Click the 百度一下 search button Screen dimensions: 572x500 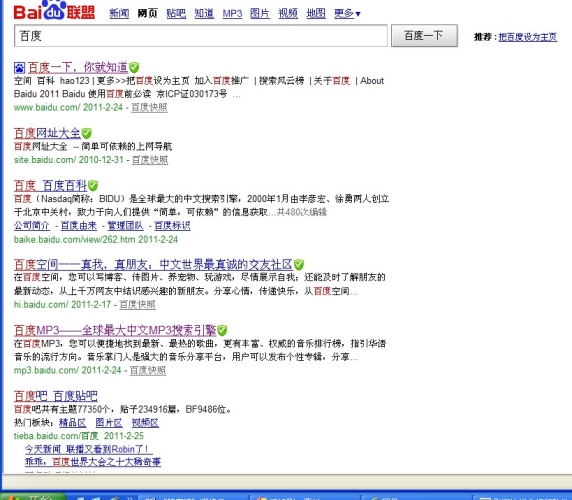[424, 36]
